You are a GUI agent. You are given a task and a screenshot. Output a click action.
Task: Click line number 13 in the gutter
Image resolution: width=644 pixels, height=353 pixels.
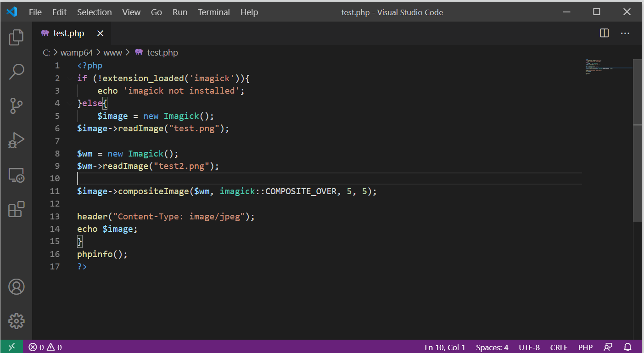click(x=55, y=216)
